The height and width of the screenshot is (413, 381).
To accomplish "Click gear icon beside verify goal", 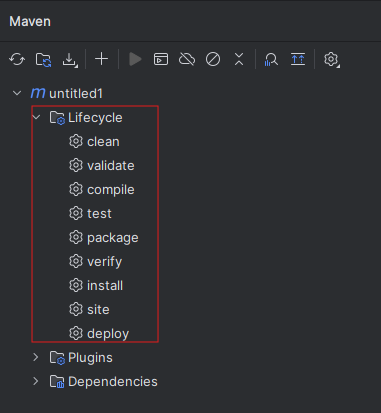I will (76, 261).
